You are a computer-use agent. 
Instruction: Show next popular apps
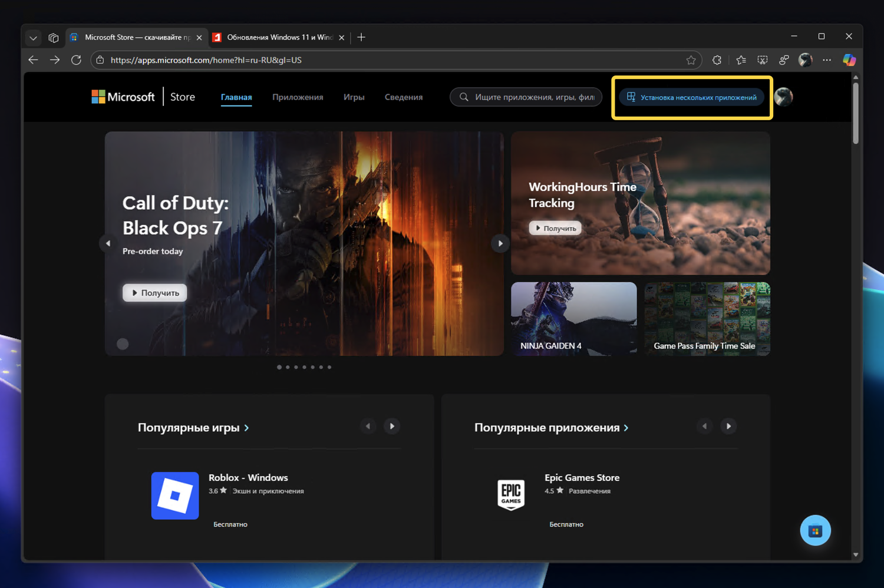point(728,426)
